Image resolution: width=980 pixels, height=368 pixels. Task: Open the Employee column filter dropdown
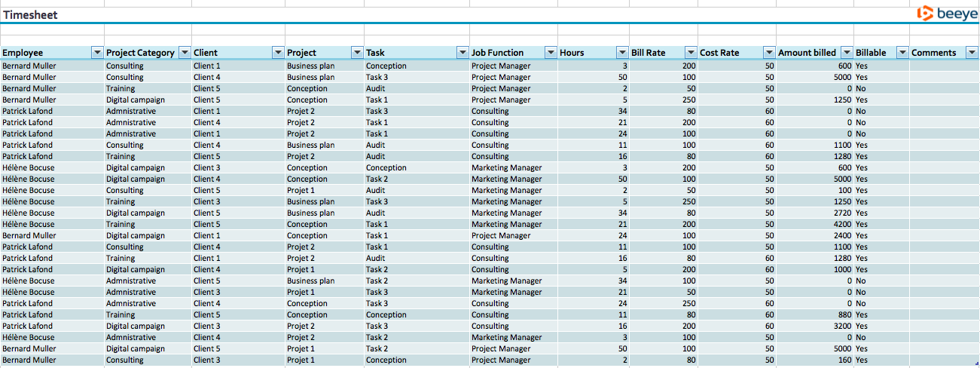[x=96, y=53]
